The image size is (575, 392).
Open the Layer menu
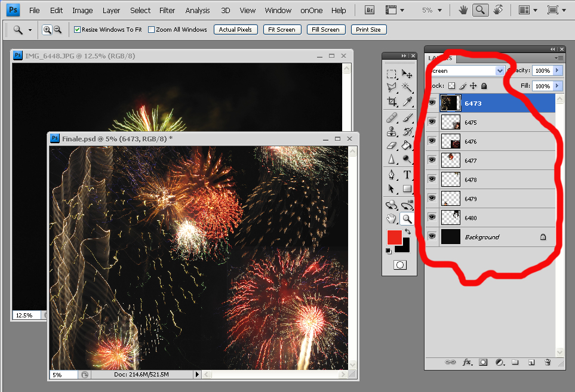point(111,10)
